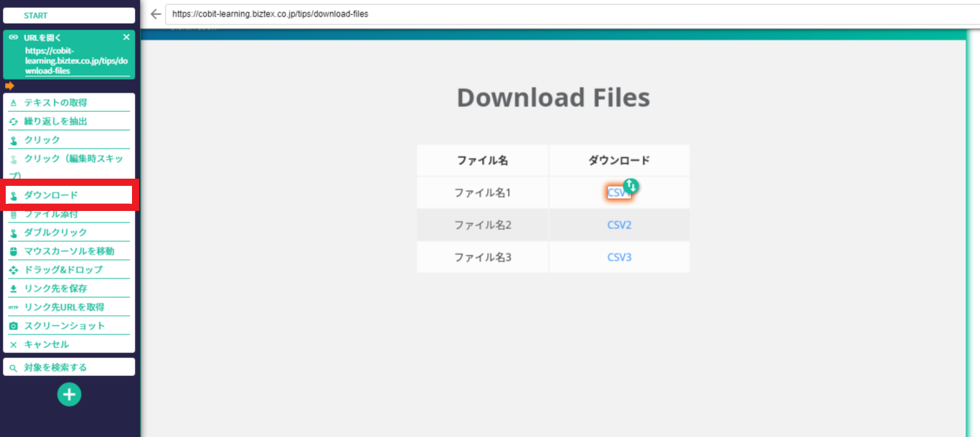Select ダブルクリック action
Viewport: 980px width, 437px height.
[x=69, y=232]
